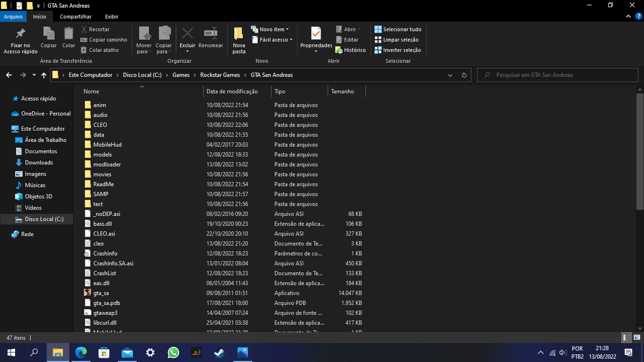Sort by Data de modificação column
Screen dimensions: 644x362
[x=237, y=92]
